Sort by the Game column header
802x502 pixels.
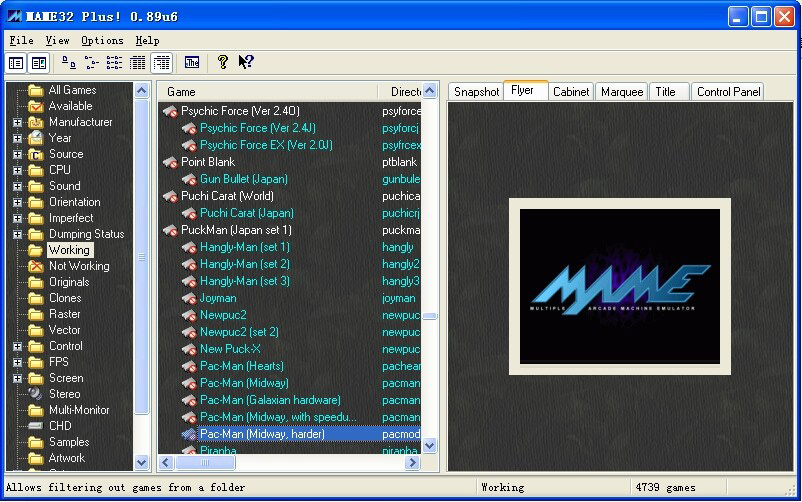(266, 91)
